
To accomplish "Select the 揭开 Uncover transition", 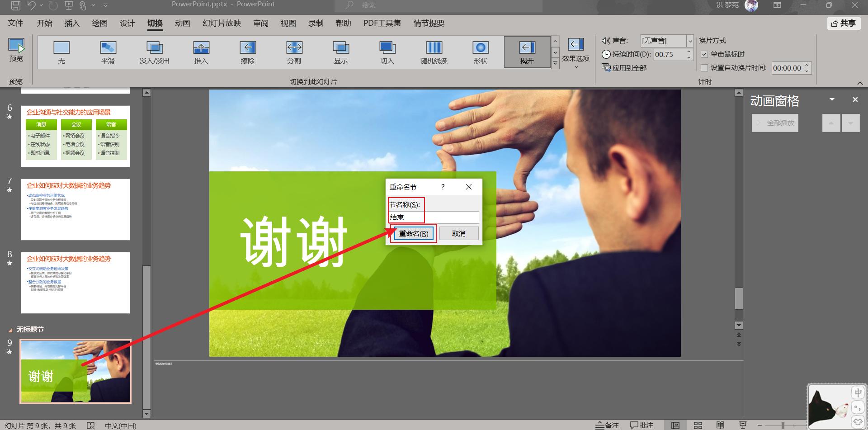I will 527,52.
